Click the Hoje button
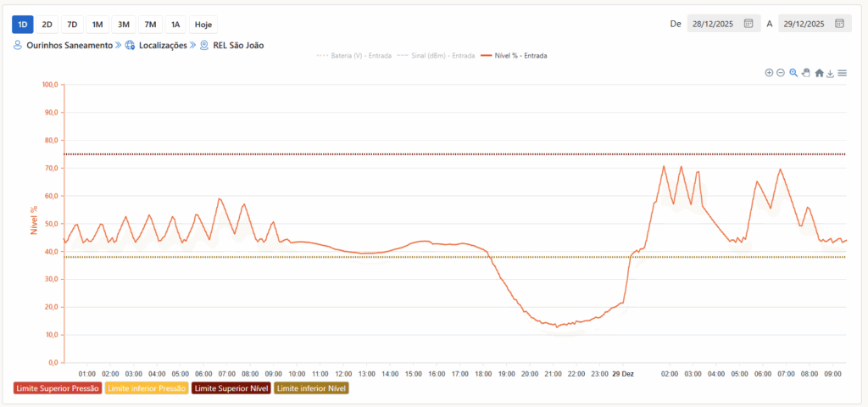Viewport: 868px width, 407px height. tap(203, 24)
